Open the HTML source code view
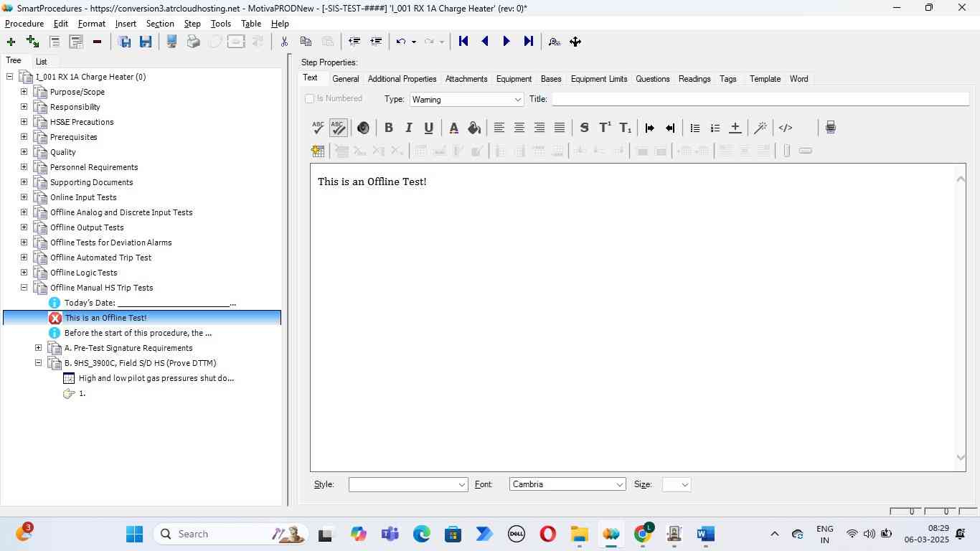 point(786,128)
